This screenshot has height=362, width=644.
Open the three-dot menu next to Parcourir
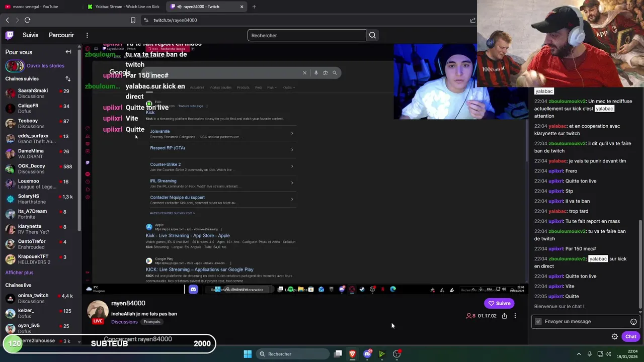87,35
